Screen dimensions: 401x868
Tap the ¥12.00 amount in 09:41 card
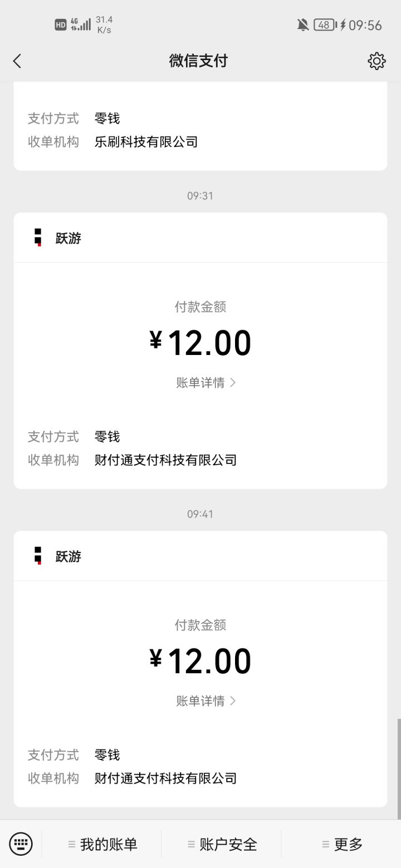click(200, 661)
